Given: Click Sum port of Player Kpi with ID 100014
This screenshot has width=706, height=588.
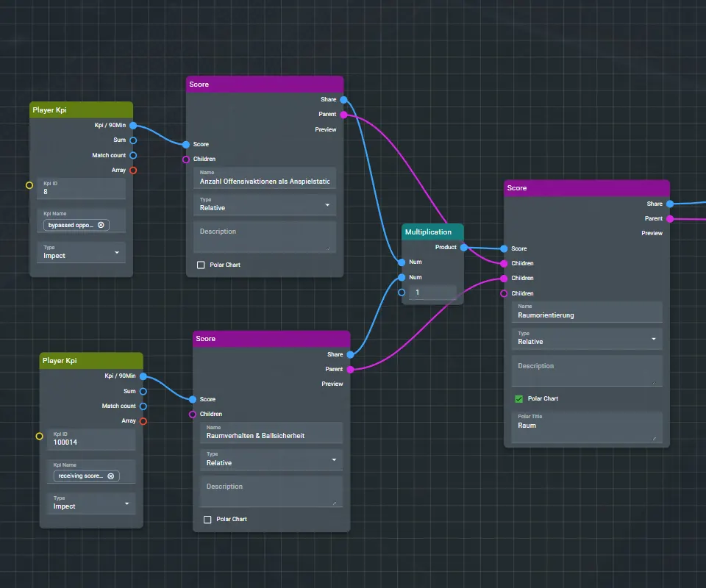Looking at the screenshot, I should click(143, 392).
